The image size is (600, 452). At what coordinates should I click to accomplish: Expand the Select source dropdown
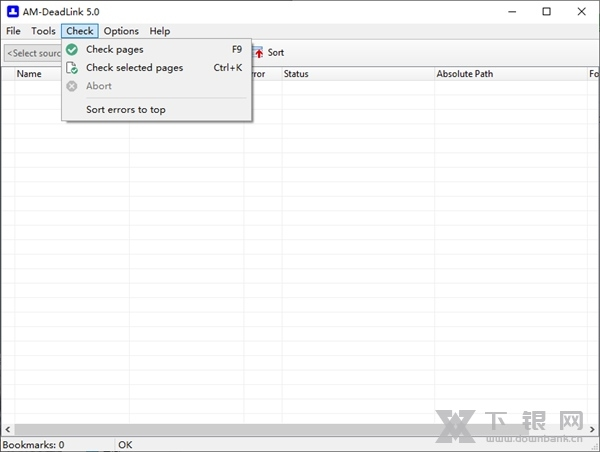coord(33,53)
